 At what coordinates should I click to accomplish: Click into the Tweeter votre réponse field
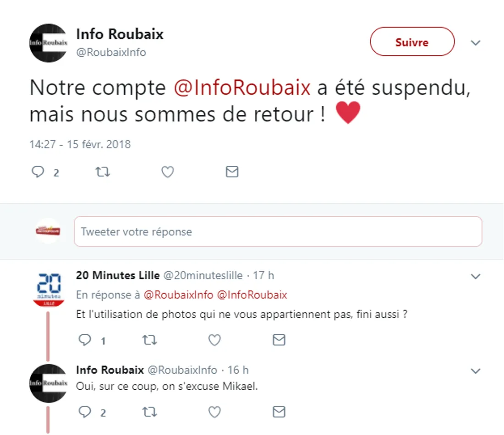[278, 232]
